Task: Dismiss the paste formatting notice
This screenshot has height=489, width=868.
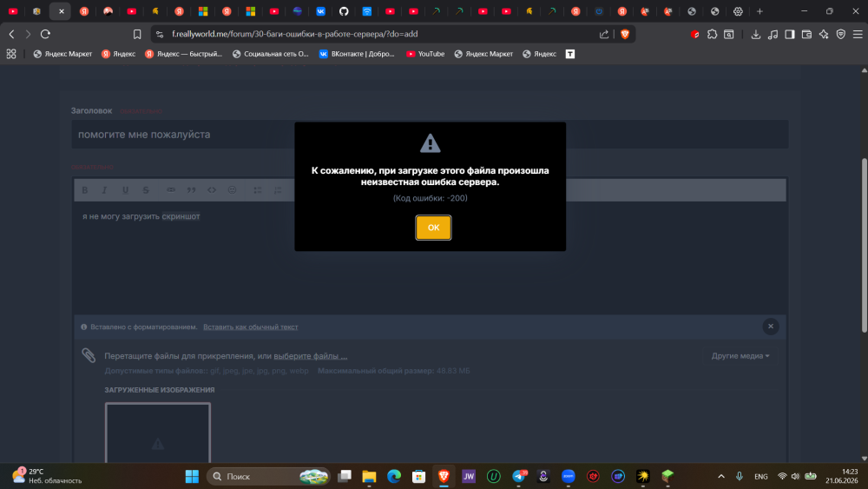Action: [771, 327]
